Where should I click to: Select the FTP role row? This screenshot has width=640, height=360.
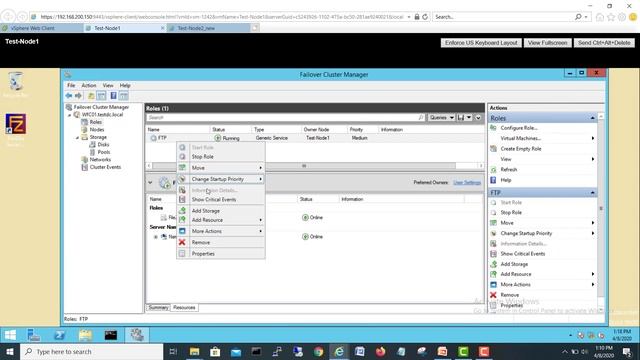315,138
